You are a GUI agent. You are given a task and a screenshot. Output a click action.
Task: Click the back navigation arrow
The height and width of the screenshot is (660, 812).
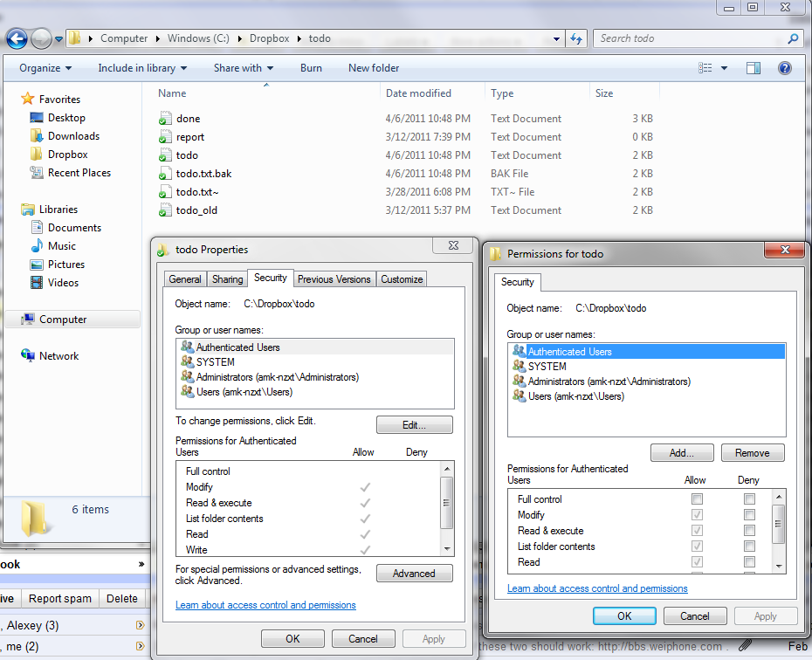pyautogui.click(x=17, y=38)
